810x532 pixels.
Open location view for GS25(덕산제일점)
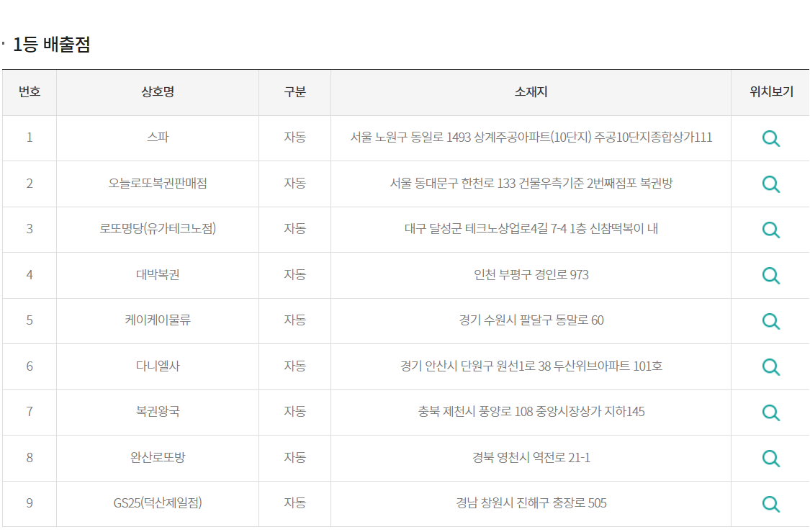[770, 504]
